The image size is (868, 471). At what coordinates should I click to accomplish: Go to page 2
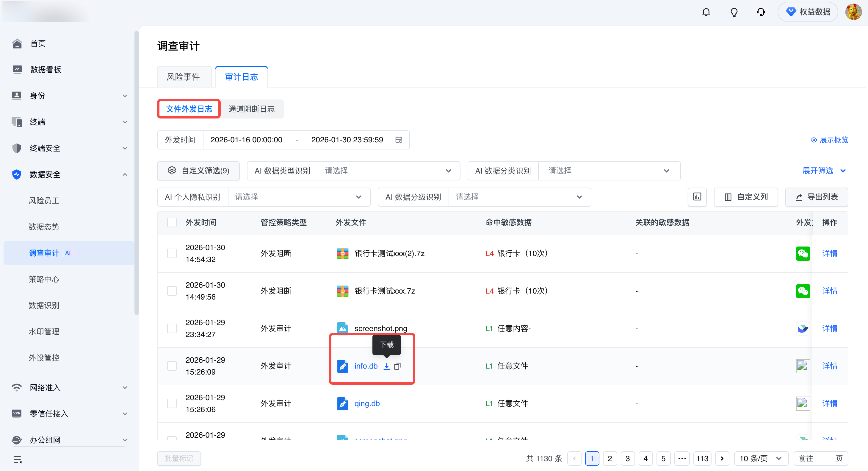[x=610, y=458]
